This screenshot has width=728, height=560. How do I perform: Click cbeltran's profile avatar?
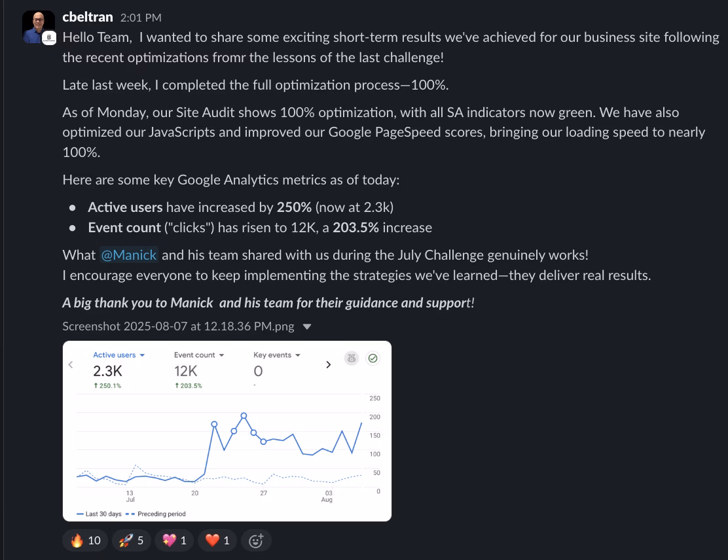point(39,27)
